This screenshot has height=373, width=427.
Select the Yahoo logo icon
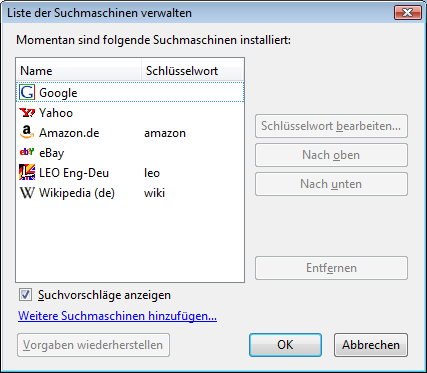[x=27, y=113]
